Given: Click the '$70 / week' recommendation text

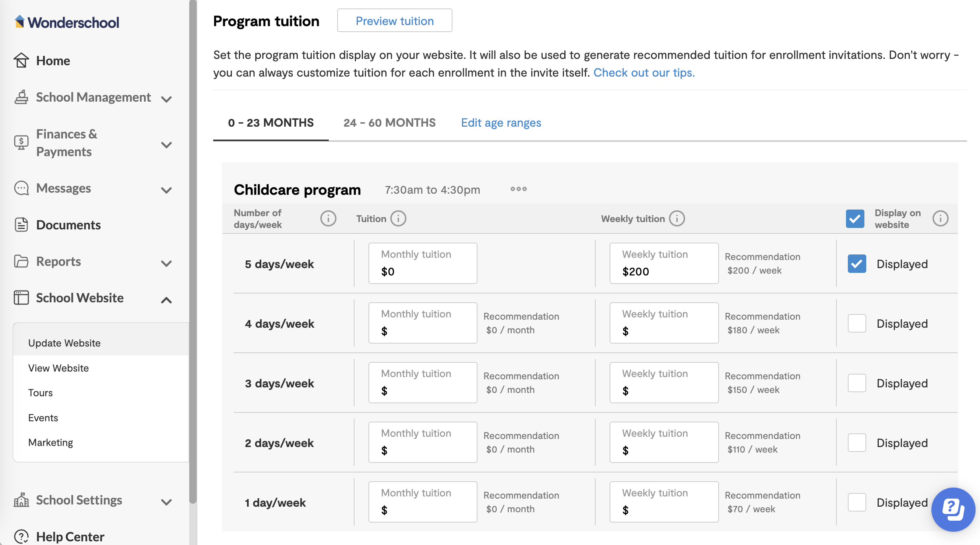Looking at the screenshot, I should 751,510.
